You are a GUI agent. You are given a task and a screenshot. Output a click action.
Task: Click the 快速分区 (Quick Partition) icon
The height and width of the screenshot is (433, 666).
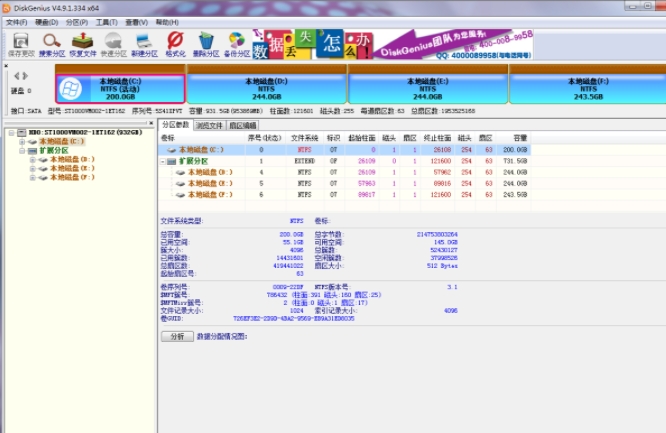tap(114, 43)
